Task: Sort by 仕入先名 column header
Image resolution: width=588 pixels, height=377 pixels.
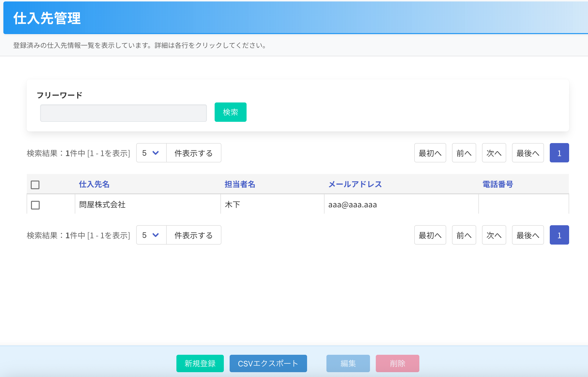Action: (x=94, y=184)
